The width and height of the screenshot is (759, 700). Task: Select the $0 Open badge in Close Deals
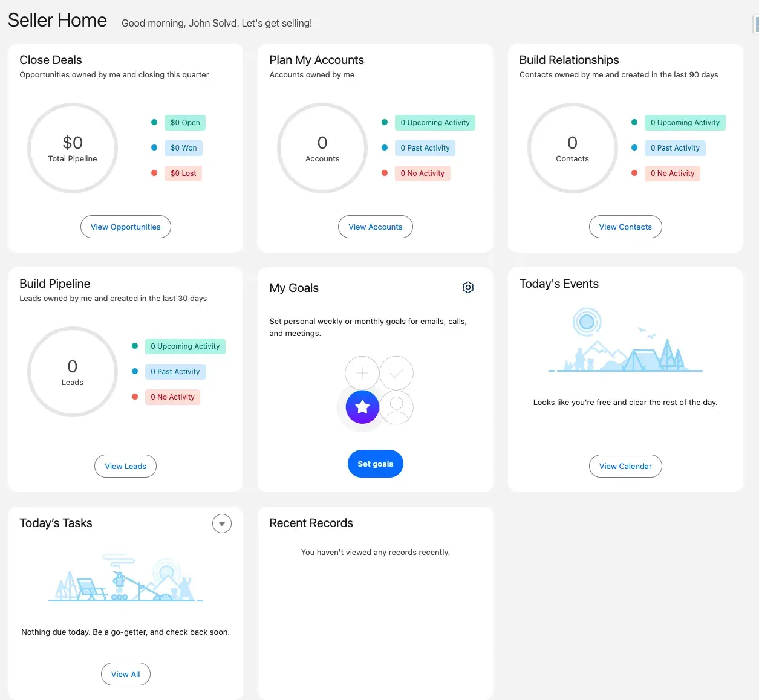click(x=184, y=122)
